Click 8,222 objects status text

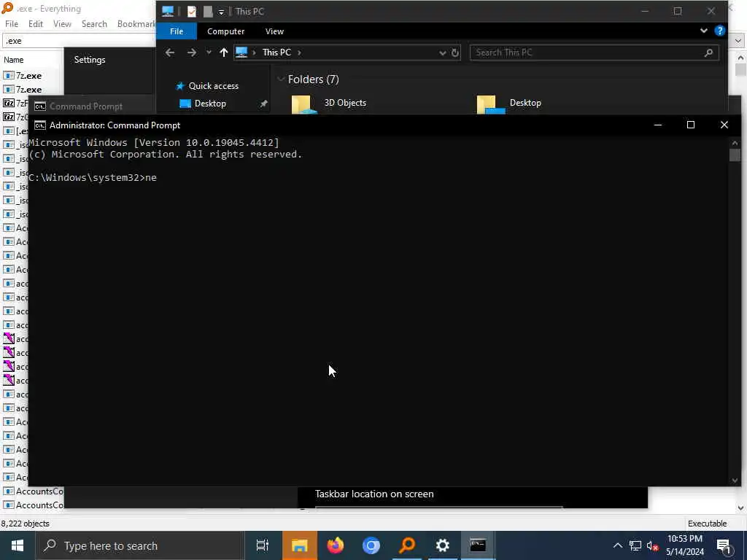26,524
